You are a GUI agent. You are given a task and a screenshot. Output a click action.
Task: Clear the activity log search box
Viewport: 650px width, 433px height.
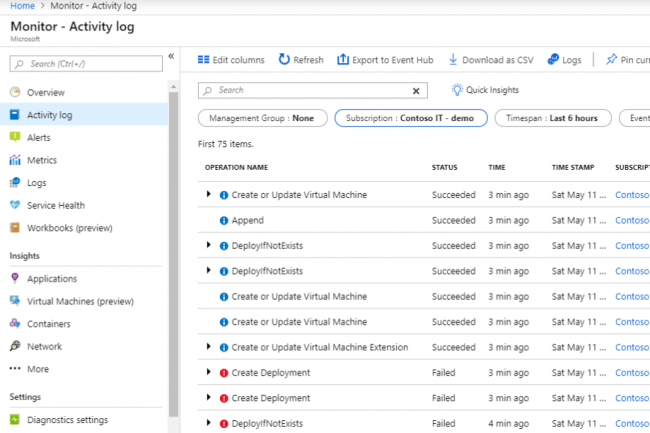point(416,91)
